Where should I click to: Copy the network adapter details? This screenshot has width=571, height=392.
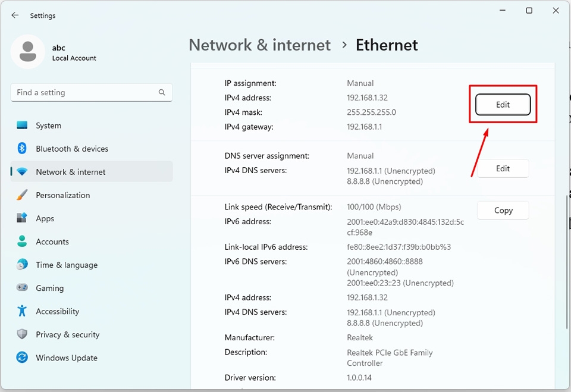tap(503, 210)
